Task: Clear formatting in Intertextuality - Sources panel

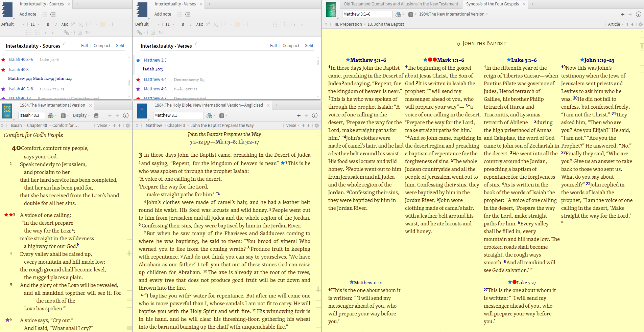Action: click(x=80, y=32)
